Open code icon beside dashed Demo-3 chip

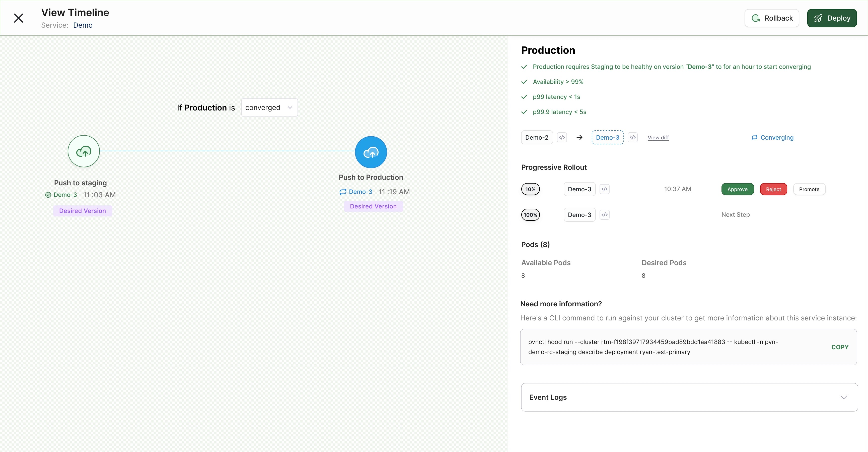pos(632,137)
